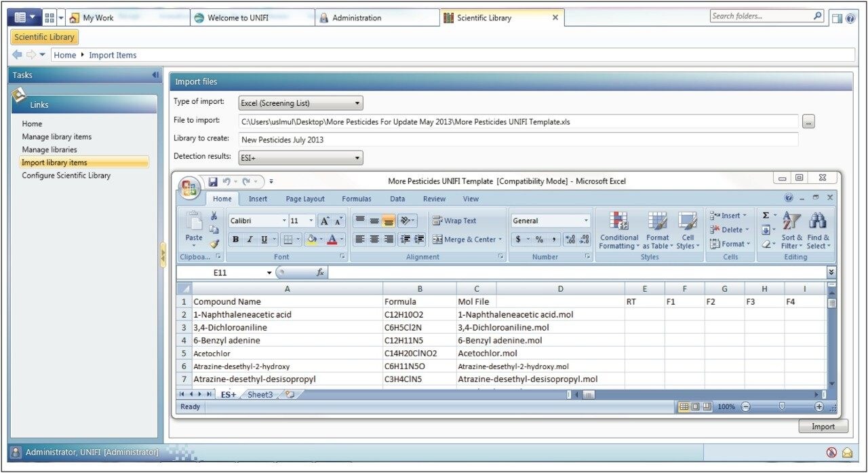The image size is (868, 473).
Task: Click the Fill down-arrow icon in Editing
Action: point(768,229)
